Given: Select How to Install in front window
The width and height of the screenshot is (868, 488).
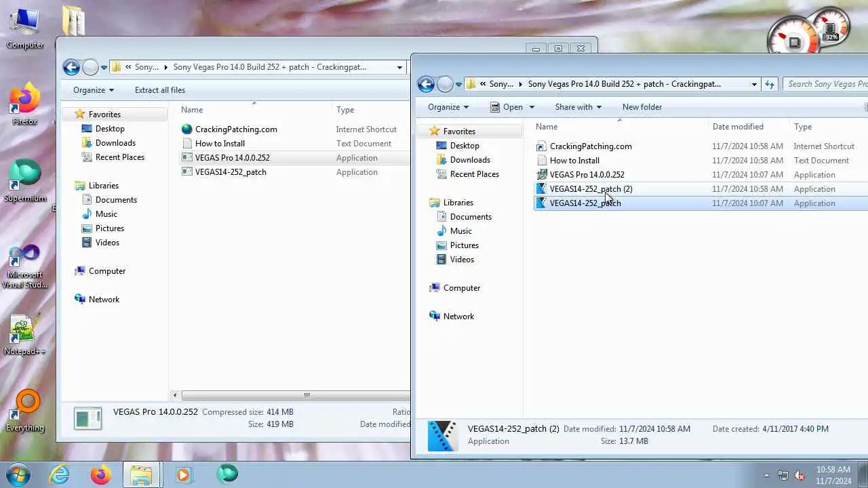Looking at the screenshot, I should (x=574, y=161).
